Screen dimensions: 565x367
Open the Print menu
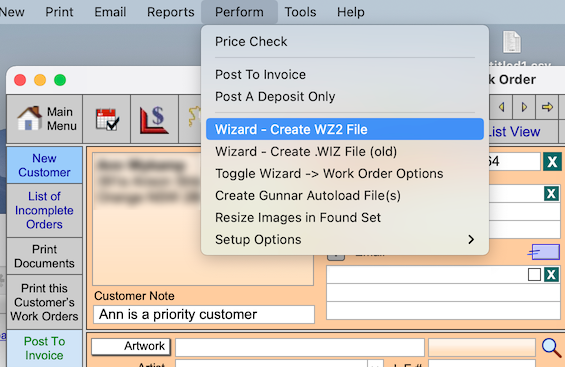(59, 12)
